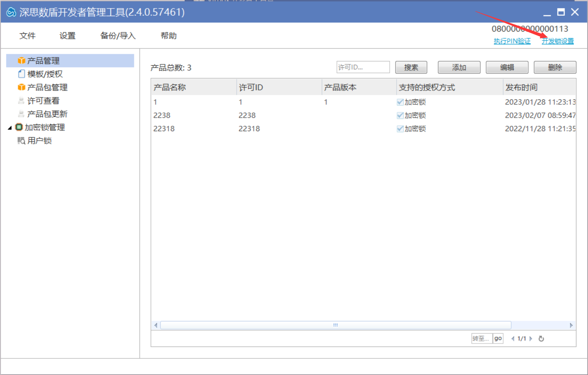588x375 pixels.
Task: Click the 删除 button
Action: click(555, 67)
